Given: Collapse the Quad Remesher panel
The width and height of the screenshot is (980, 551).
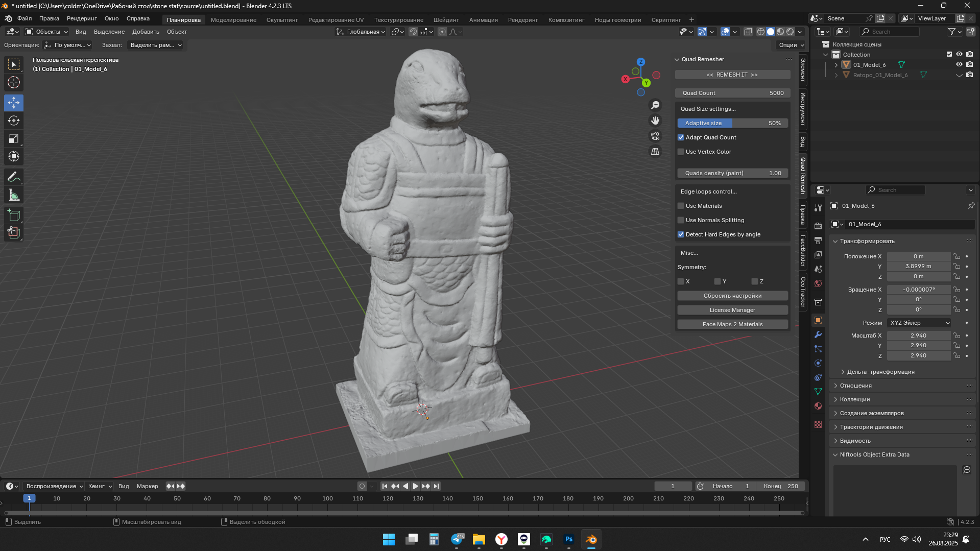Looking at the screenshot, I should (677, 59).
